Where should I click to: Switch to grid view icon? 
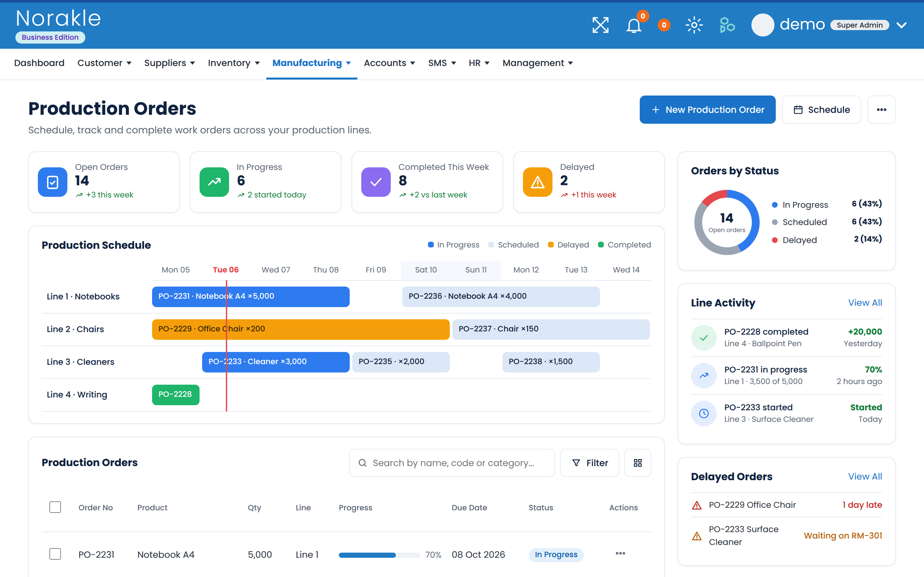click(637, 463)
